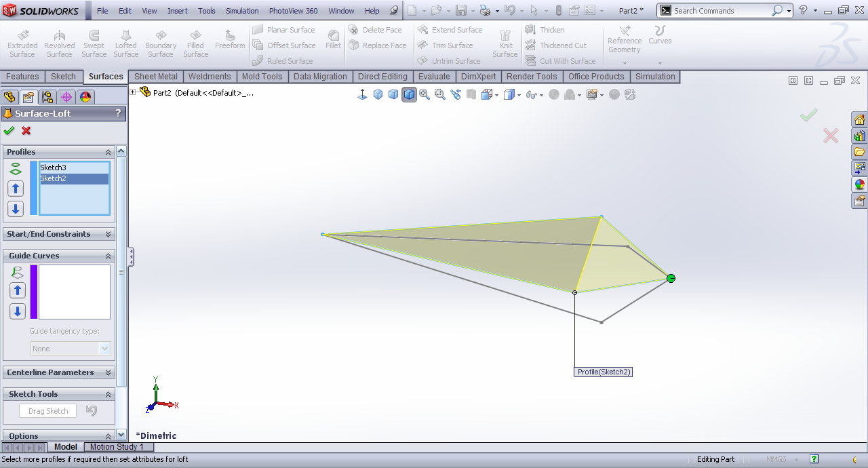868x468 pixels.
Task: Expand the Centerline Parameters section
Action: [108, 372]
